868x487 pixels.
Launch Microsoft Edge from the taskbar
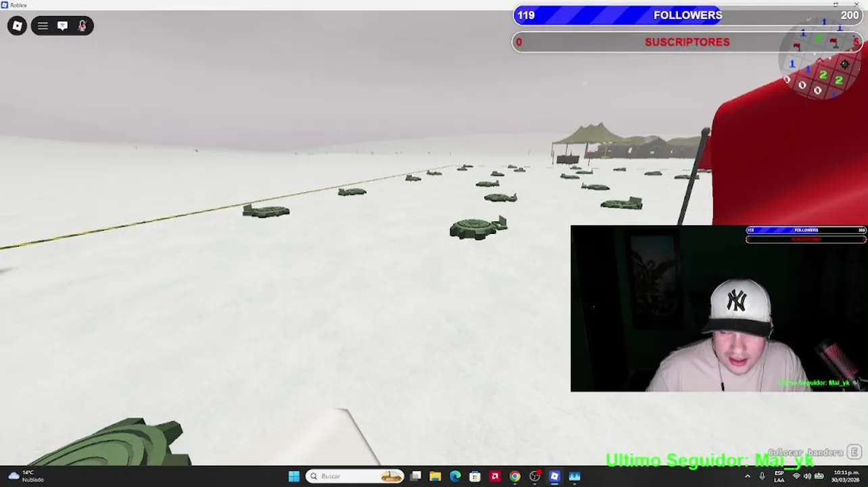click(x=456, y=476)
